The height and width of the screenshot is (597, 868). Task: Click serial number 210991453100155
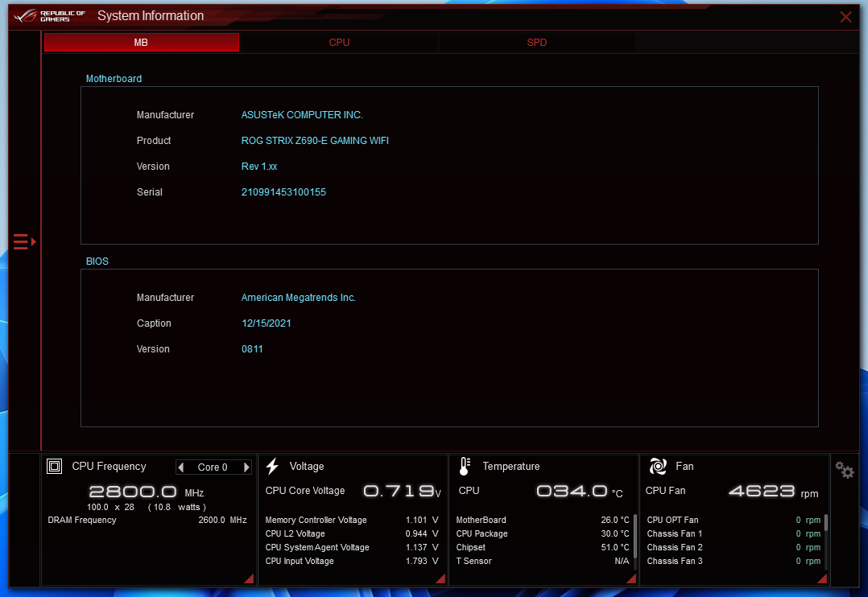[x=283, y=192]
